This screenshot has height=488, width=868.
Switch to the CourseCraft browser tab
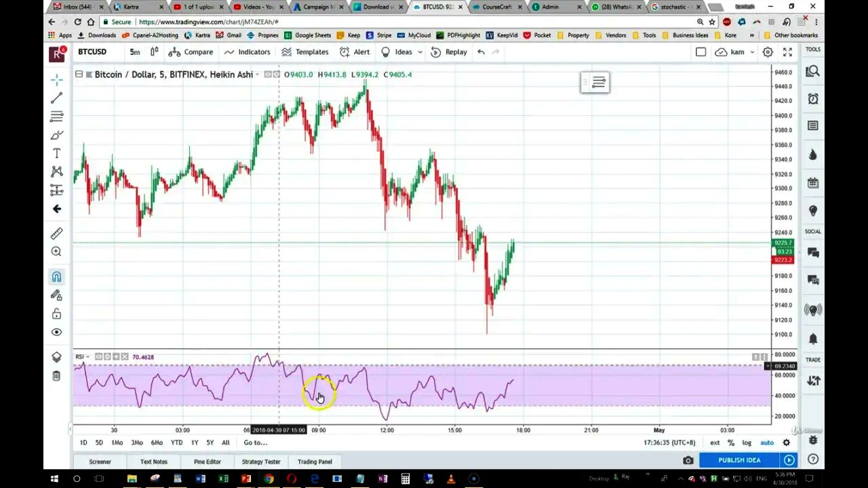coord(497,7)
